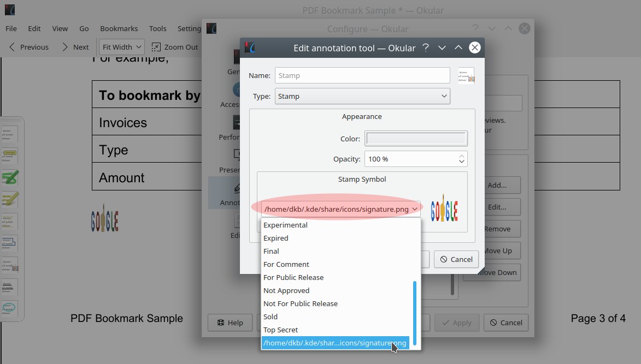Select Top Secret from the stamp list

tap(280, 330)
